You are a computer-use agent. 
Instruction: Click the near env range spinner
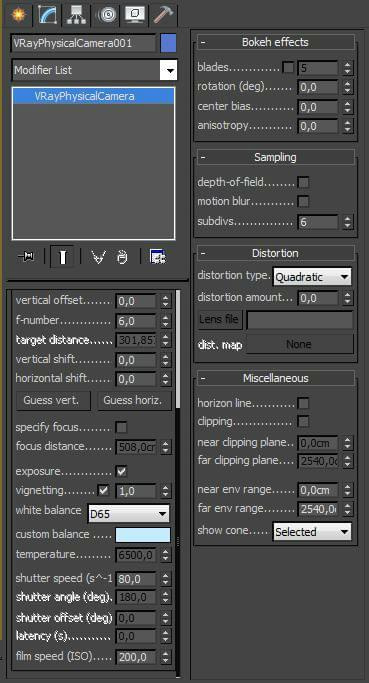(347, 490)
